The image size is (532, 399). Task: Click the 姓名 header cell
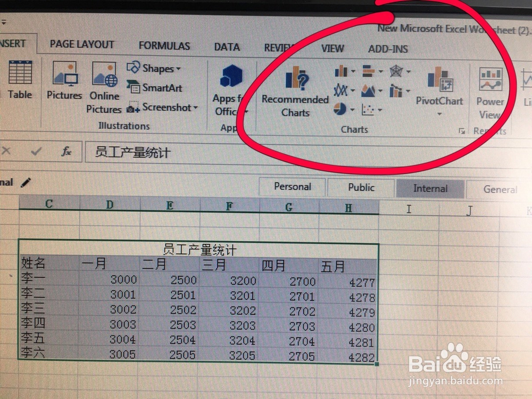point(49,263)
